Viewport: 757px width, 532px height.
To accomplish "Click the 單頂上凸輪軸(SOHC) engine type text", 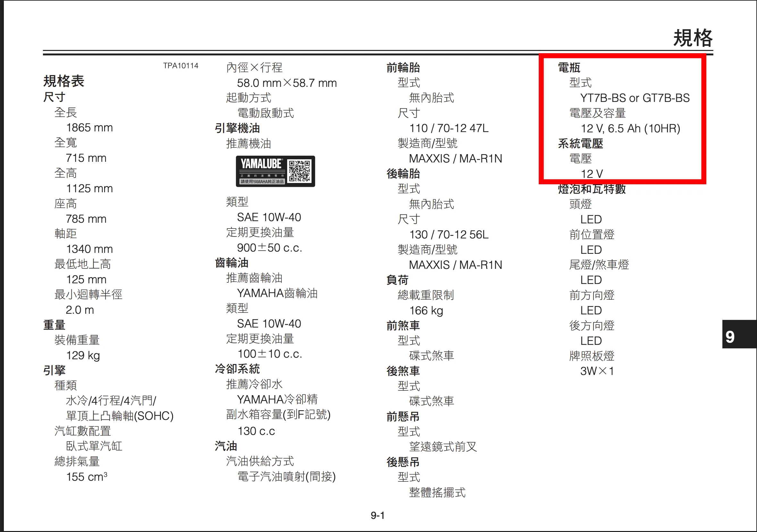I will [x=120, y=416].
